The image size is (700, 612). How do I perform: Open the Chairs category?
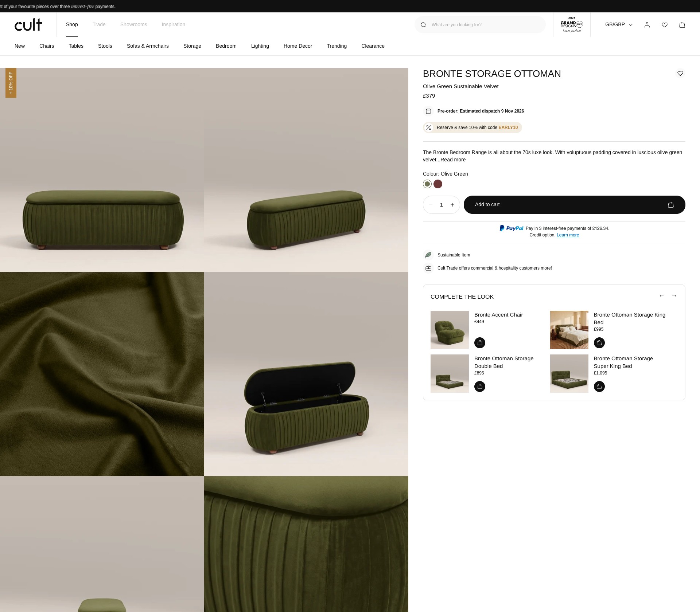[x=47, y=46]
